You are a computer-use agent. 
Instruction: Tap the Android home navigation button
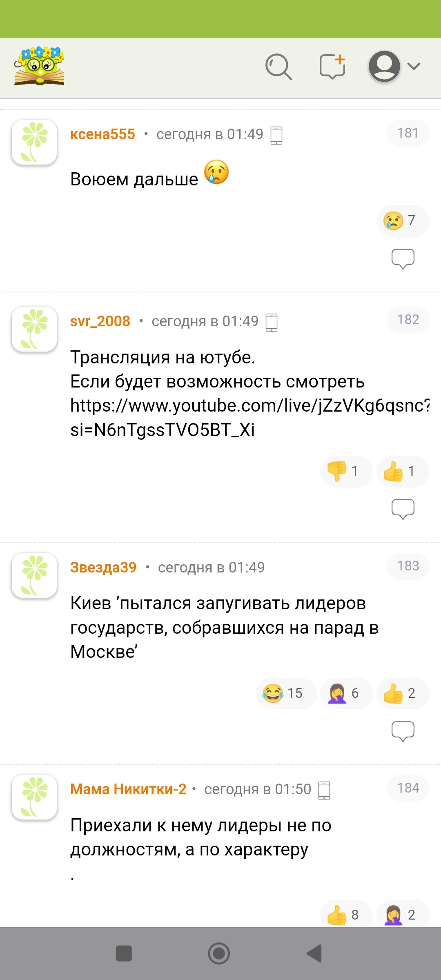pyautogui.click(x=219, y=953)
